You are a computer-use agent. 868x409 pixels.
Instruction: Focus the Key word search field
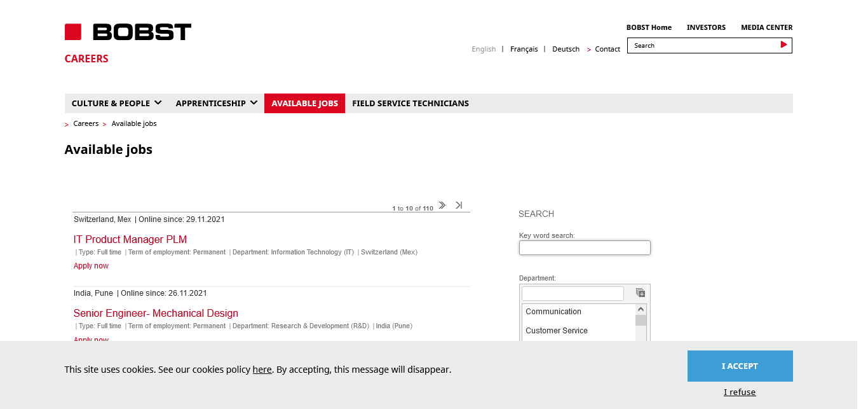(584, 247)
